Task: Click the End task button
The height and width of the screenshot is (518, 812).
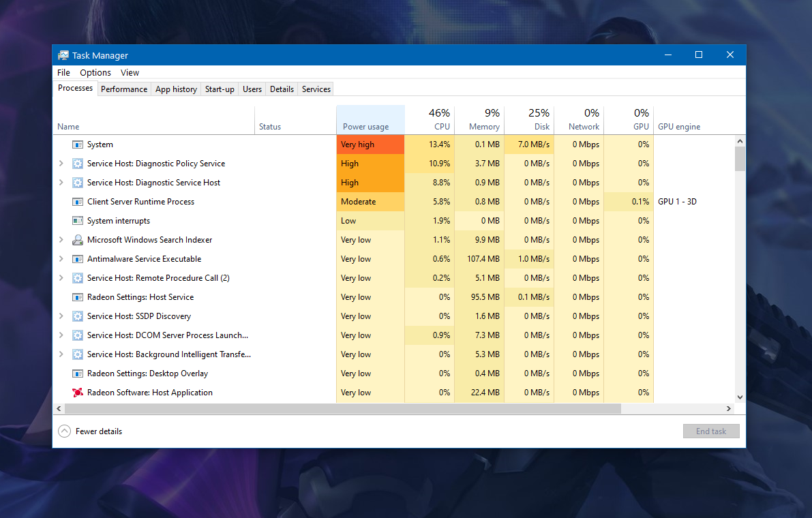Action: [711, 431]
